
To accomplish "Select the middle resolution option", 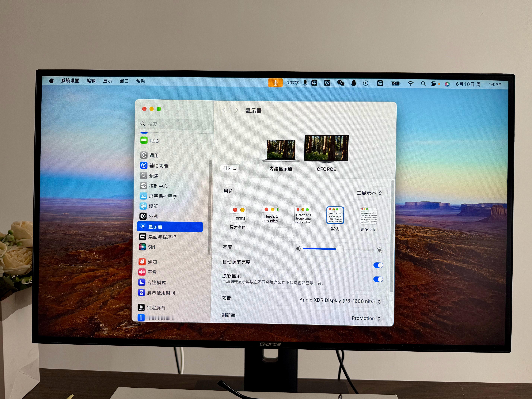I will point(303,215).
